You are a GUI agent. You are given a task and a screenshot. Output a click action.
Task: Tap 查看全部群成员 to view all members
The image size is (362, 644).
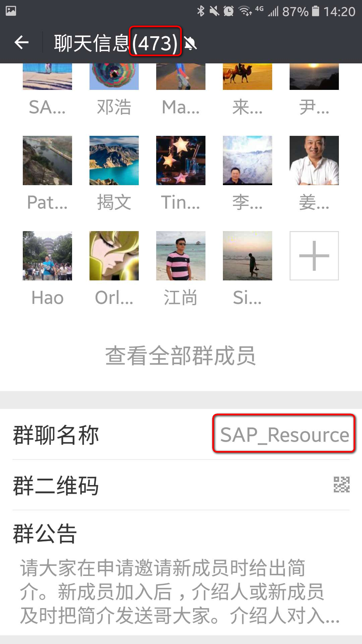tap(181, 356)
